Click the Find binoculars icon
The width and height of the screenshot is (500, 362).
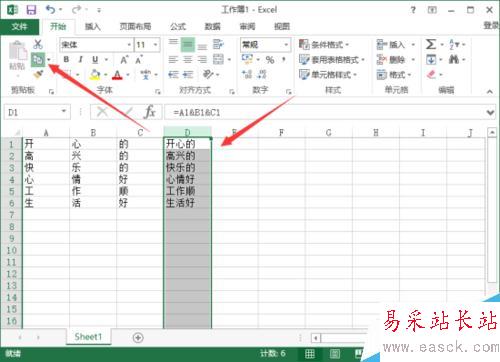[454, 60]
